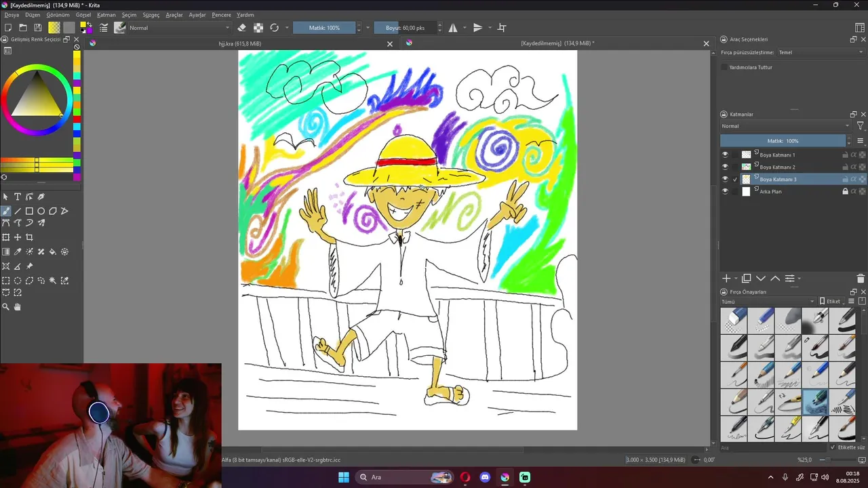The image size is (868, 488).
Task: Switch to the hjj.kra document tab
Action: tap(239, 43)
